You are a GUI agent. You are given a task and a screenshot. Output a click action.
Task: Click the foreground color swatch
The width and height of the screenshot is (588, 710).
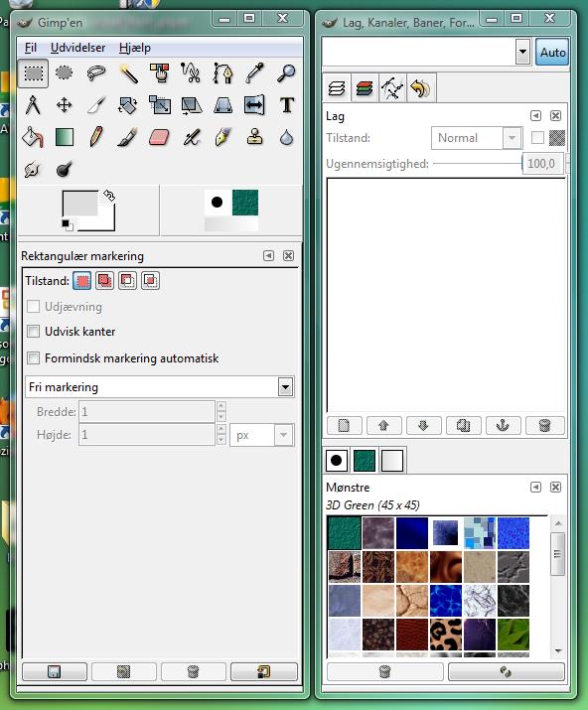[x=79, y=203]
